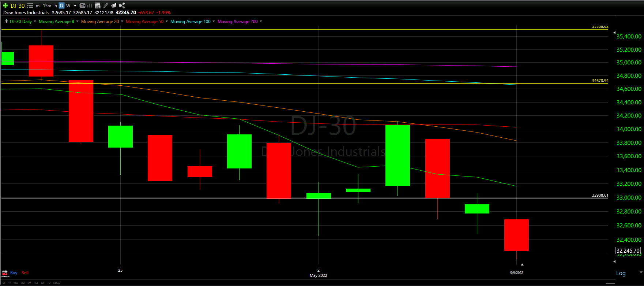Expand the Moving Average 8 dropdown arrow
This screenshot has width=644, height=286.
(77, 21)
